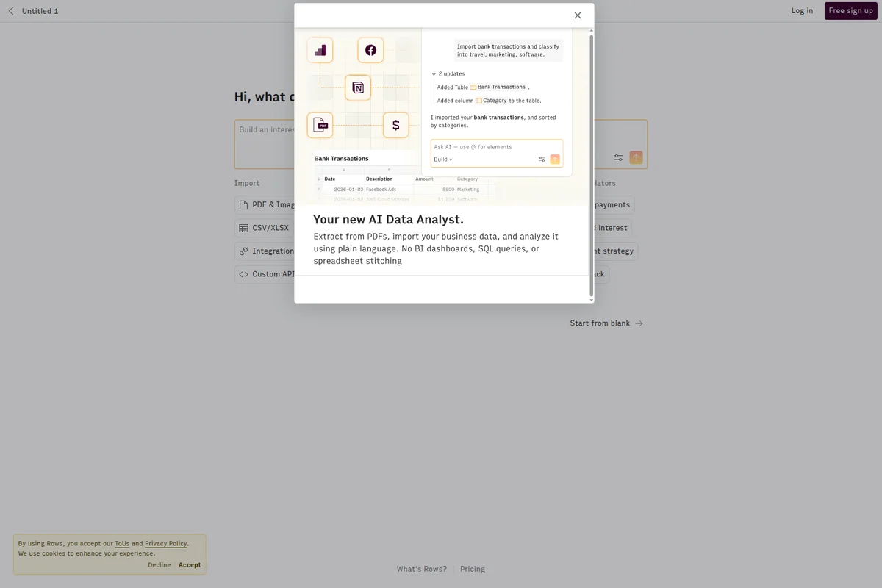Select the PDF file icon in the illustration
The image size is (882, 588).
320,125
